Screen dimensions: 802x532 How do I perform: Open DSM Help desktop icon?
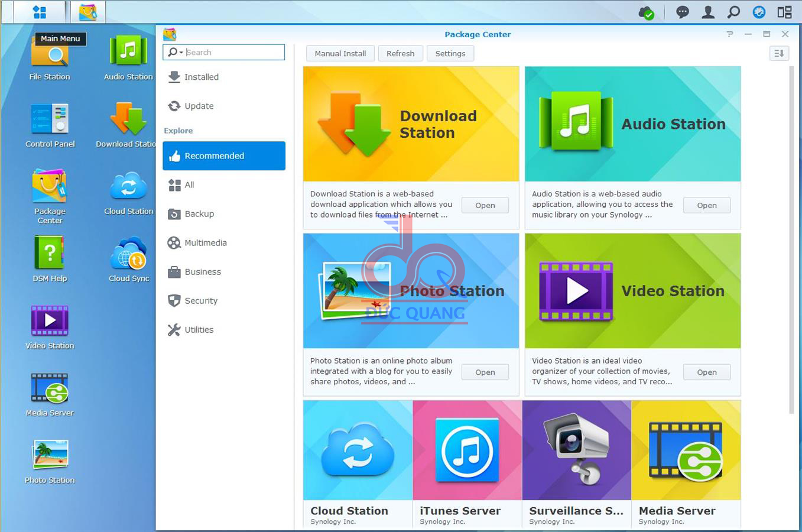point(50,259)
